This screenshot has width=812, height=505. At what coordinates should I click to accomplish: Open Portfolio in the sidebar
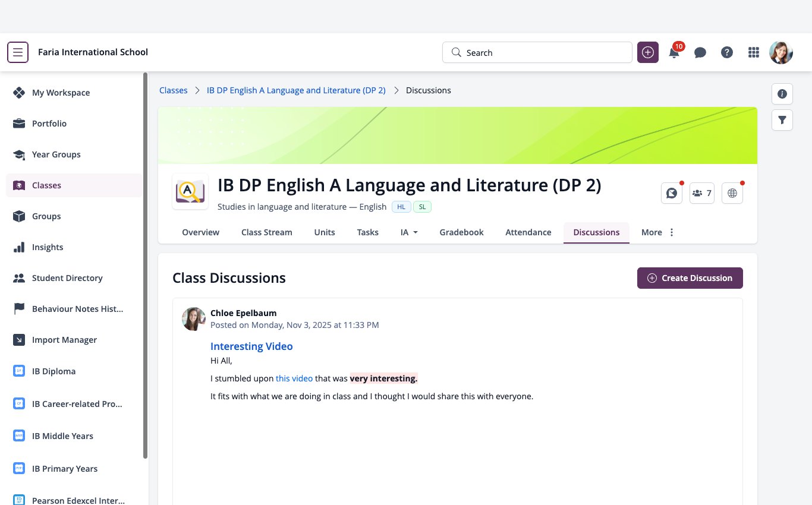[74, 124]
